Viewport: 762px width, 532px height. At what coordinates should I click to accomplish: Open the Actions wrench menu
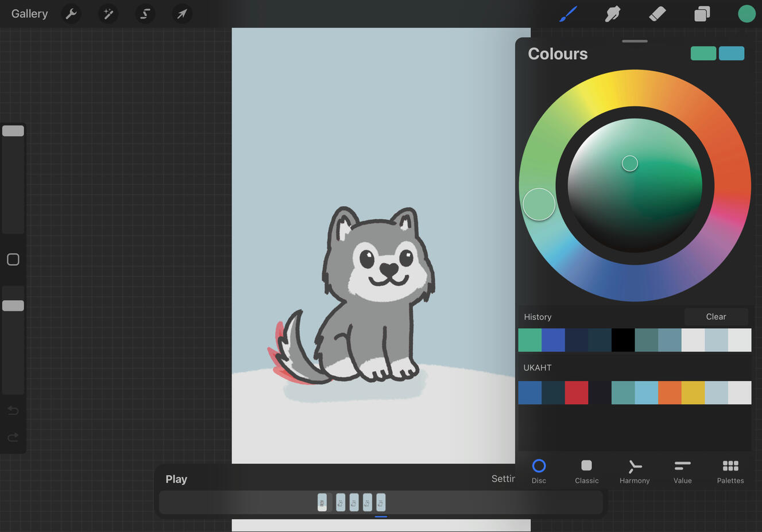point(71,14)
